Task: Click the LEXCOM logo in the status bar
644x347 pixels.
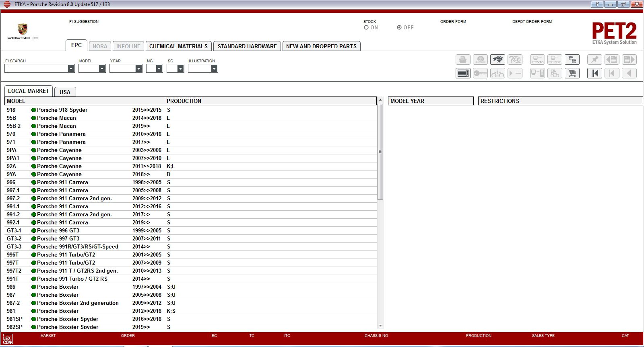Action: tap(8, 339)
